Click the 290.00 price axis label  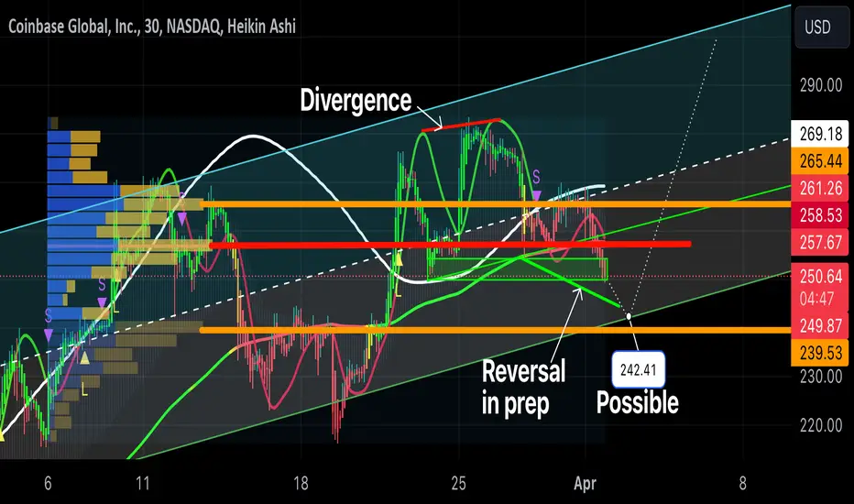coord(821,85)
